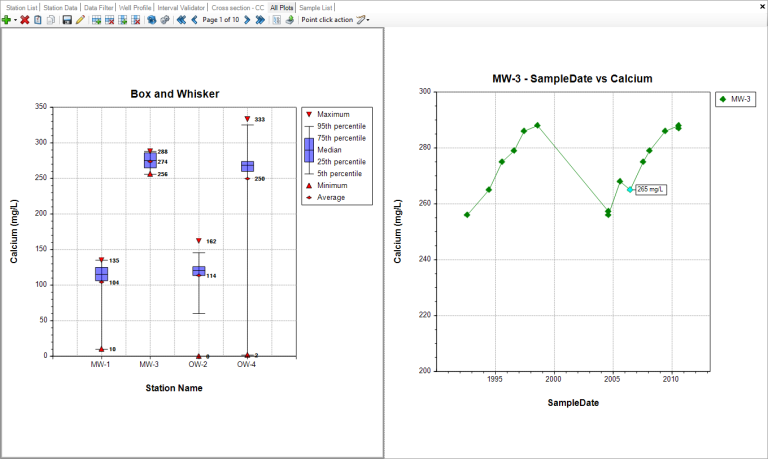Click the red X delete icon

(x=25, y=19)
